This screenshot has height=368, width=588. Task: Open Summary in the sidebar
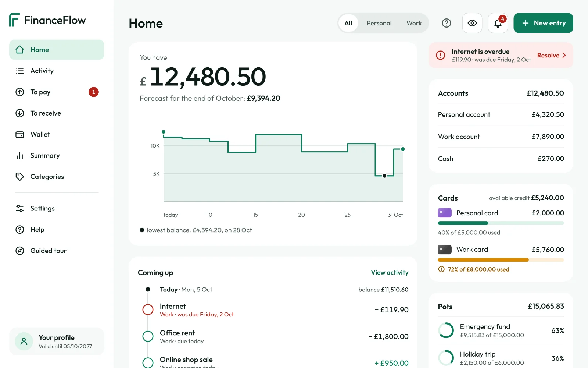57,156
